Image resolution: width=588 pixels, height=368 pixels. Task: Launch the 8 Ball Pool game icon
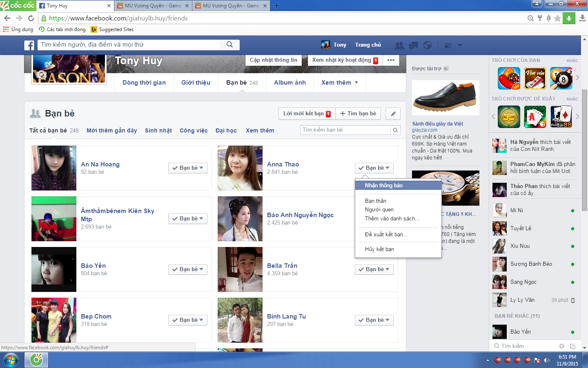point(561,78)
